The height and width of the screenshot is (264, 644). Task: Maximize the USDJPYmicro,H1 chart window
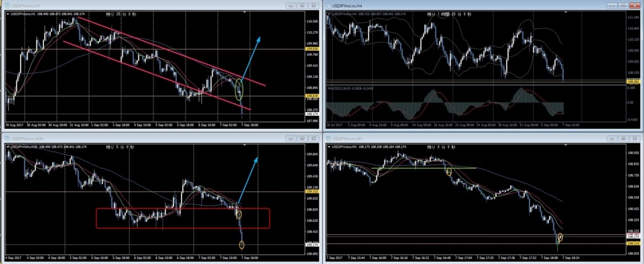click(x=302, y=5)
